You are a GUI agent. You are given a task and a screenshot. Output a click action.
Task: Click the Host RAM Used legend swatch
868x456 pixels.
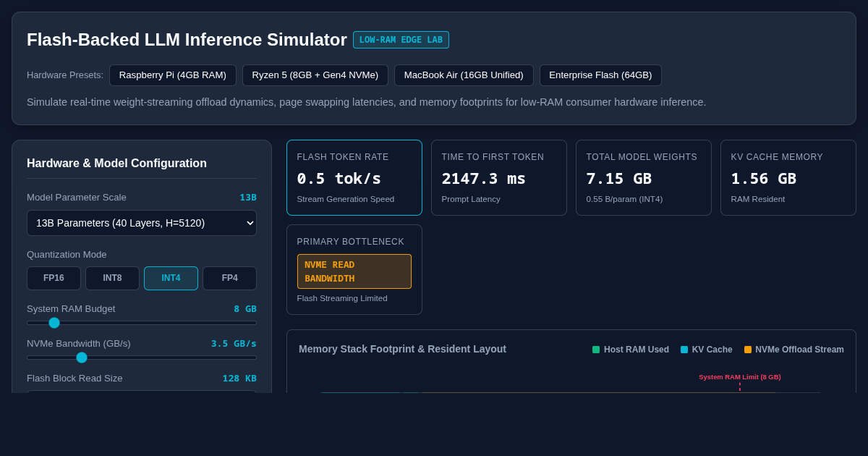click(x=596, y=350)
